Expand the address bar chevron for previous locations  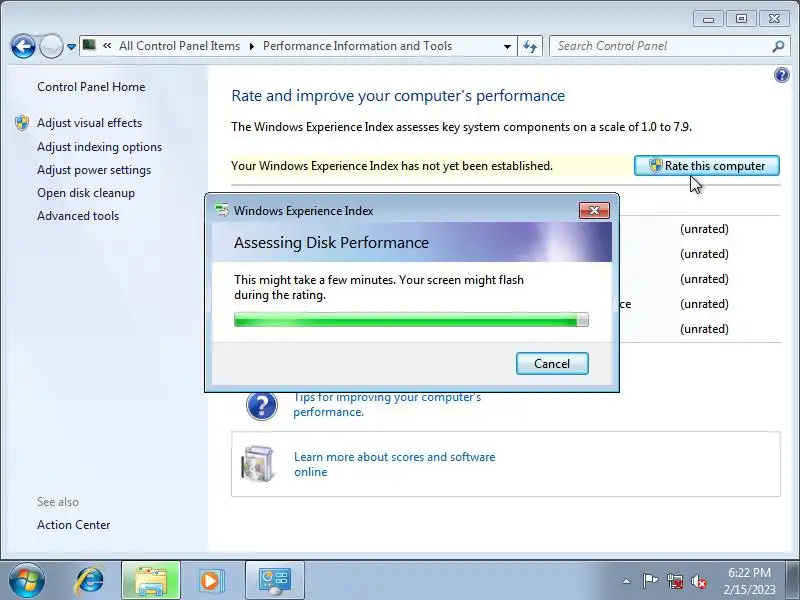107,46
